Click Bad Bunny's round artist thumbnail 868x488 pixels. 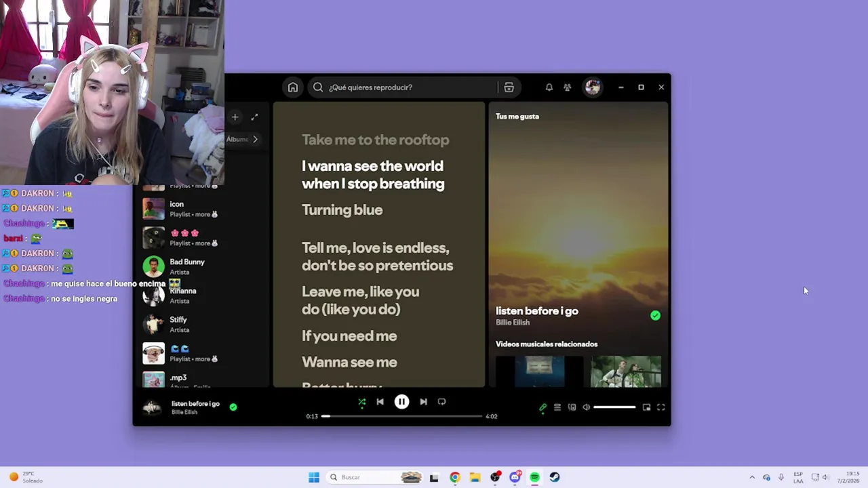[153, 266]
